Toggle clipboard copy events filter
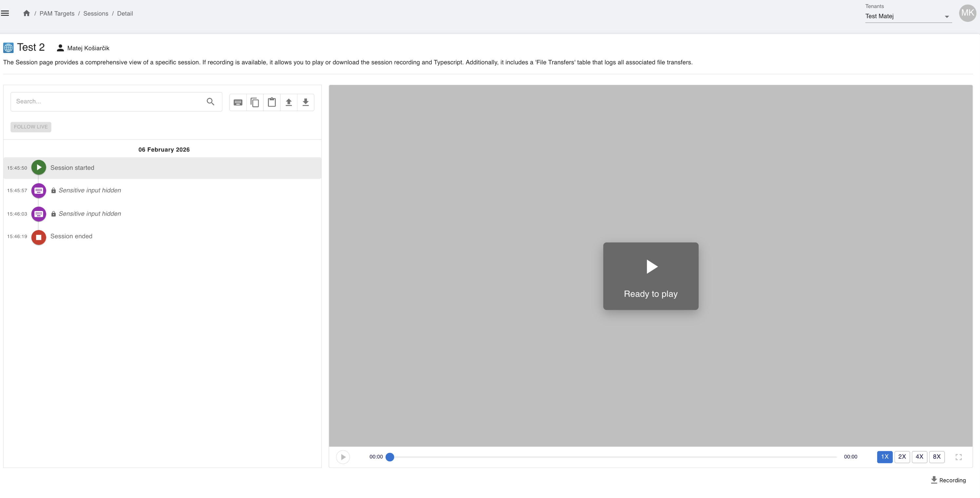 [x=255, y=102]
